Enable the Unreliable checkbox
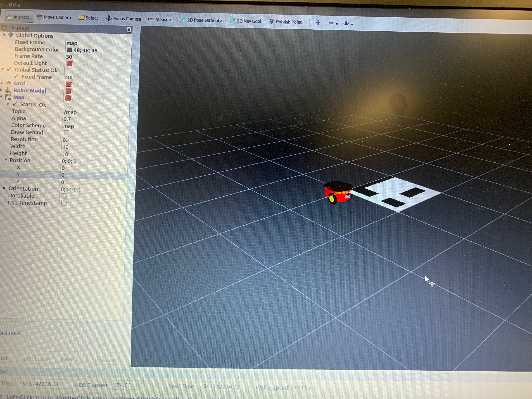 [x=64, y=196]
